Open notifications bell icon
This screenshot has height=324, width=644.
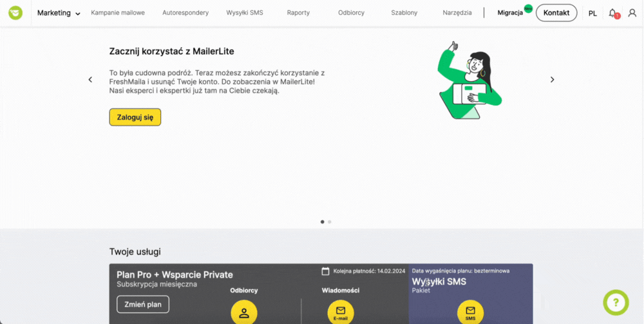[x=613, y=13]
